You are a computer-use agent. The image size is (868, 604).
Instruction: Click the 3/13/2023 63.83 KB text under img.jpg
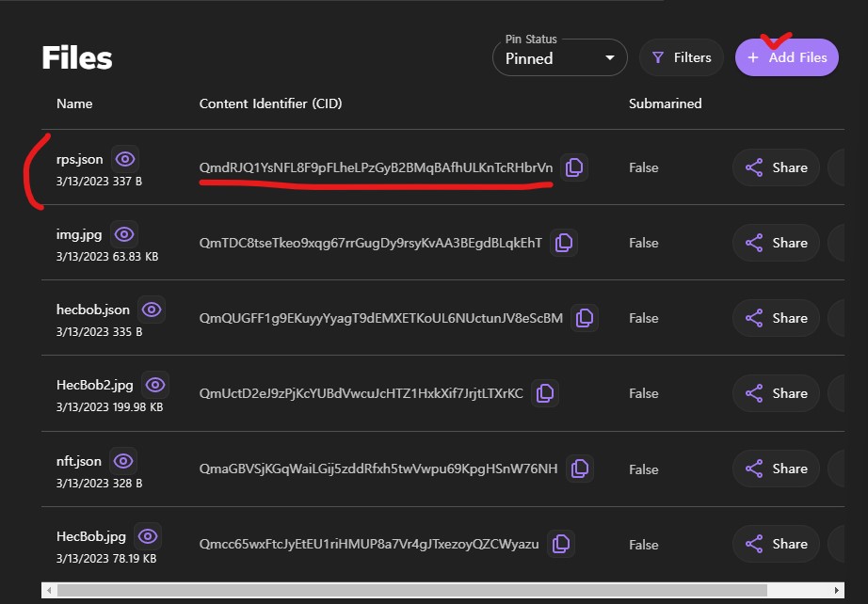[x=107, y=257]
